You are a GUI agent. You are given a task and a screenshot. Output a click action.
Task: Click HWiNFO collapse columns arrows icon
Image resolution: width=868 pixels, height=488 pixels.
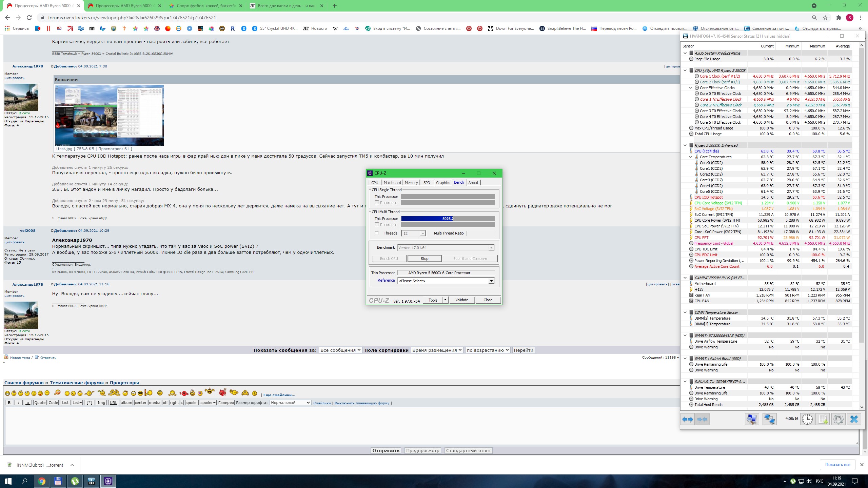pos(702,419)
